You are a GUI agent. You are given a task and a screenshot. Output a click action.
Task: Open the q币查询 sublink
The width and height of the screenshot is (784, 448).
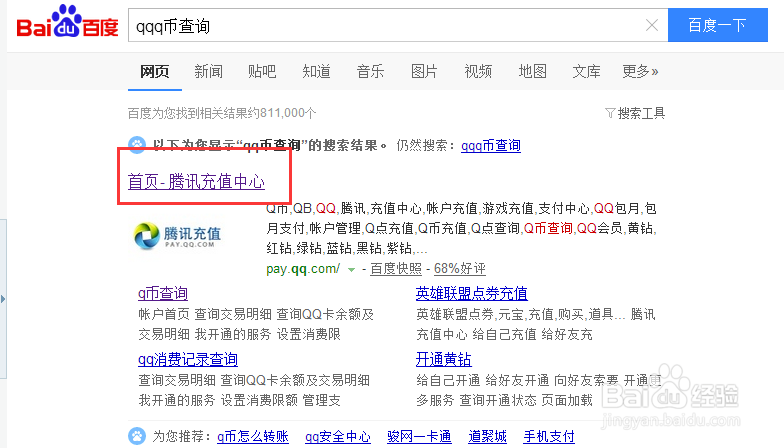click(x=163, y=294)
